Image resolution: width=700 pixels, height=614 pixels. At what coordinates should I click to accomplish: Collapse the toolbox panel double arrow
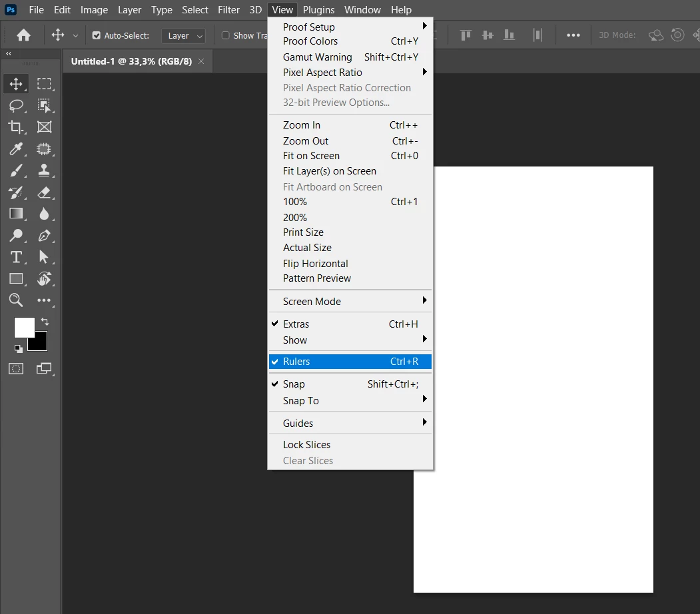click(9, 53)
